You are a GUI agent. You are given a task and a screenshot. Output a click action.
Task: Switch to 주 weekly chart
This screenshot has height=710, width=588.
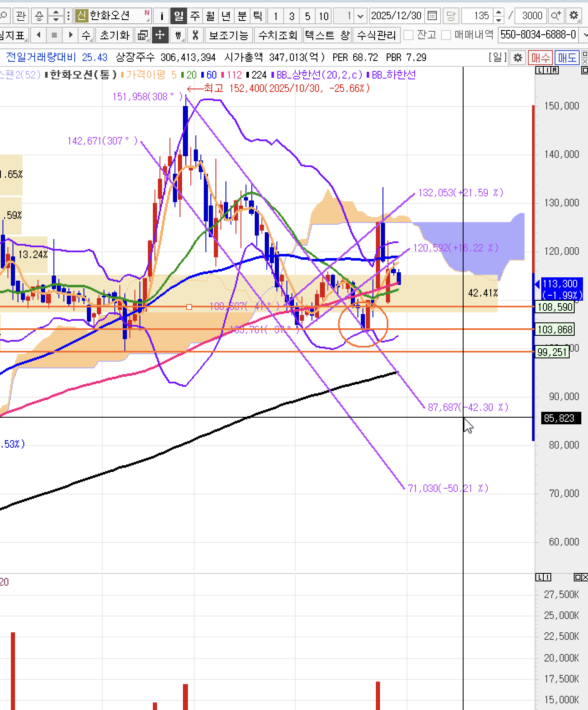(x=195, y=16)
